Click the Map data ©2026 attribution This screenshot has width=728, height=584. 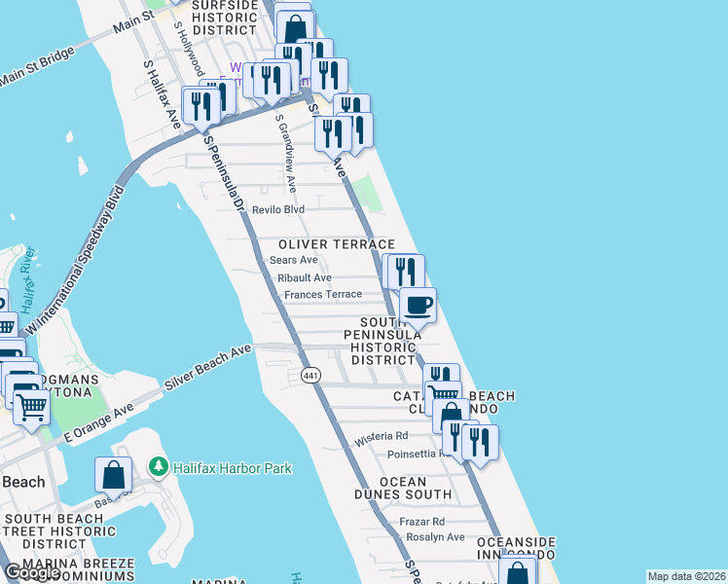pyautogui.click(x=687, y=576)
